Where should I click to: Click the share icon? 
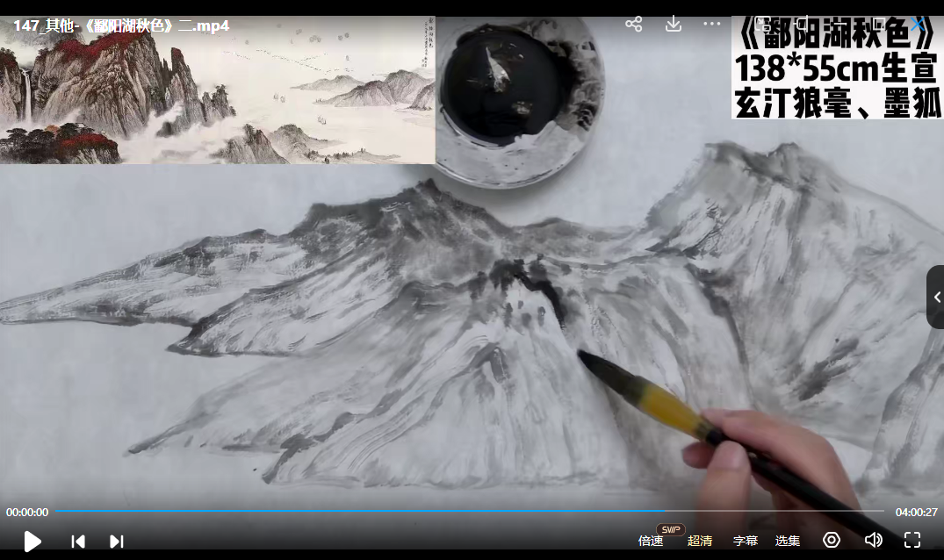coord(633,24)
